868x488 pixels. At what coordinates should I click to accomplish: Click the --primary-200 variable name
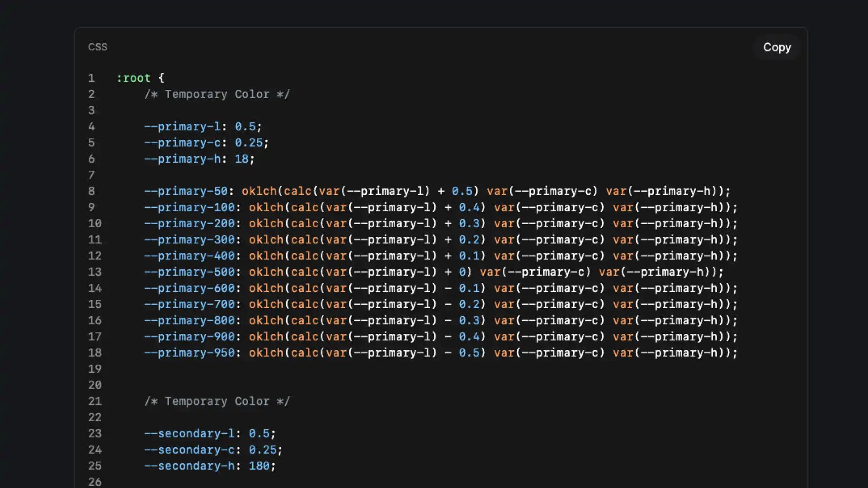pyautogui.click(x=189, y=224)
